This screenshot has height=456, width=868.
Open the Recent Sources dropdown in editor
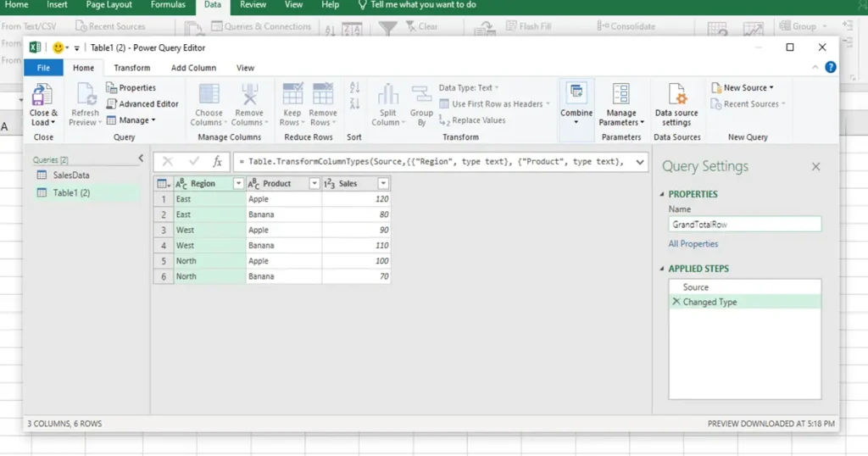(x=748, y=103)
